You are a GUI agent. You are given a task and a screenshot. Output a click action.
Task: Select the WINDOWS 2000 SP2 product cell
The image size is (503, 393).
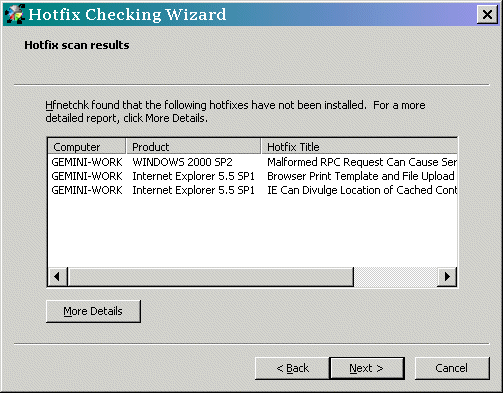point(182,162)
